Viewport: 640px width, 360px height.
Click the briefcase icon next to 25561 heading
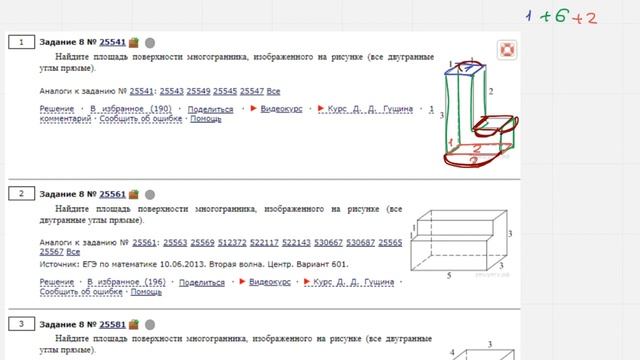pos(134,194)
